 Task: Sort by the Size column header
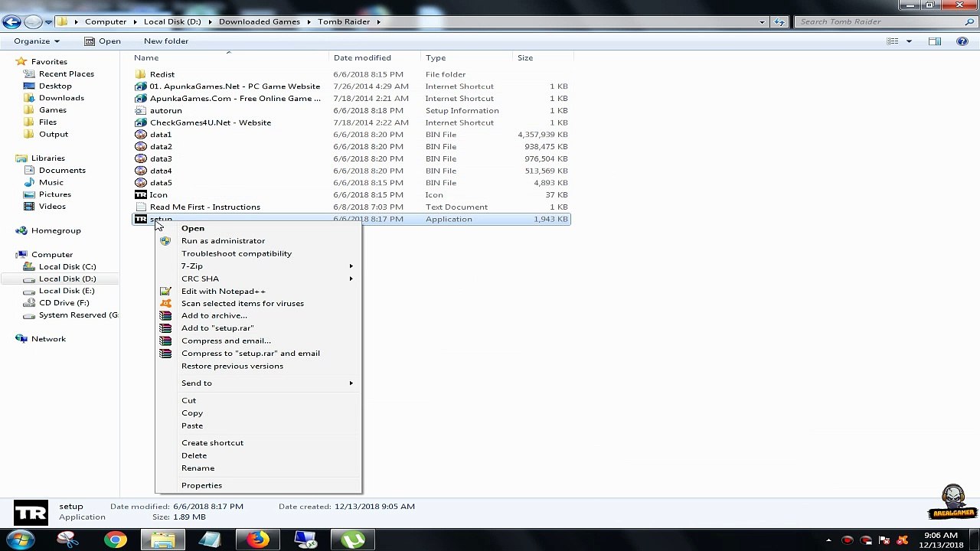(x=543, y=57)
